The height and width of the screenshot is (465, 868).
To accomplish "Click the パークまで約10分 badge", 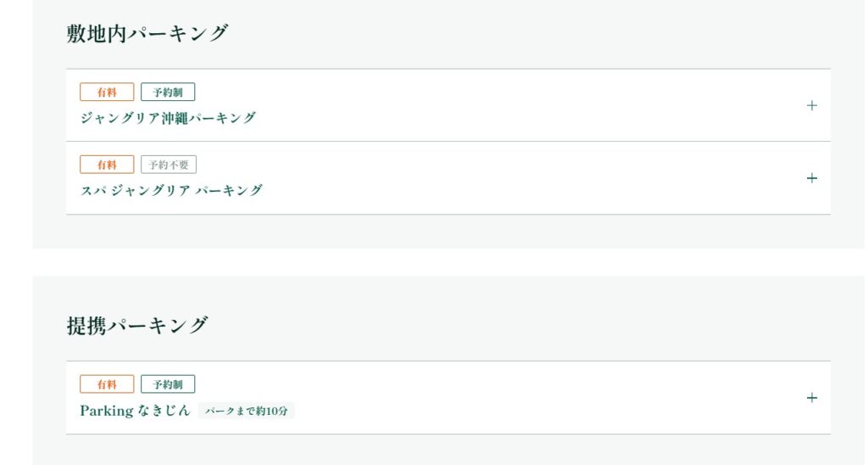I will [247, 411].
